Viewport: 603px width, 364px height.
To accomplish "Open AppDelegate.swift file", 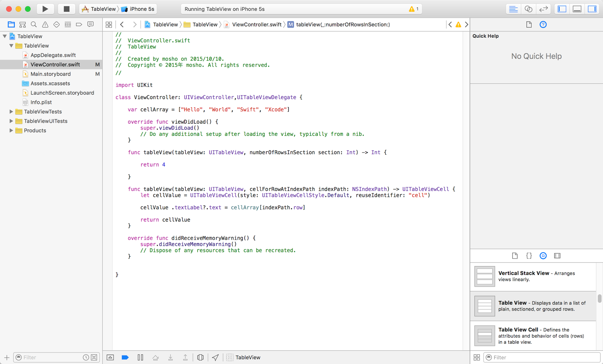I will 53,55.
